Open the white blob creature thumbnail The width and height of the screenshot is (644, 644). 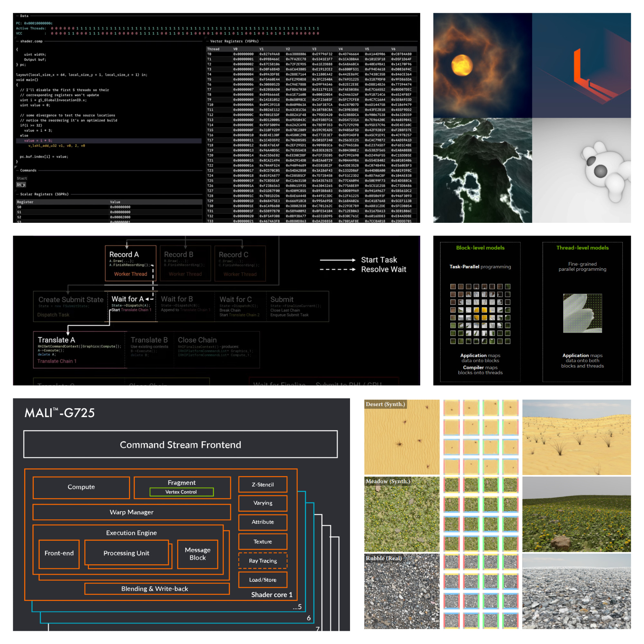pyautogui.click(x=581, y=170)
